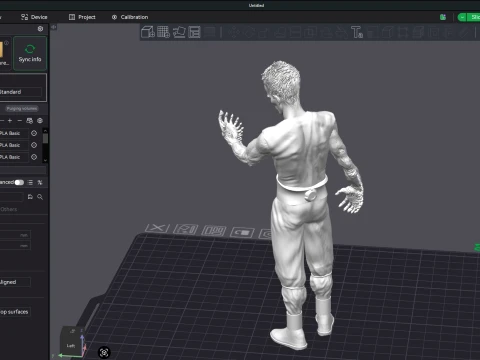This screenshot has width=480, height=360.
Task: Click the camera reset icon at bottom
Action: [104, 352]
